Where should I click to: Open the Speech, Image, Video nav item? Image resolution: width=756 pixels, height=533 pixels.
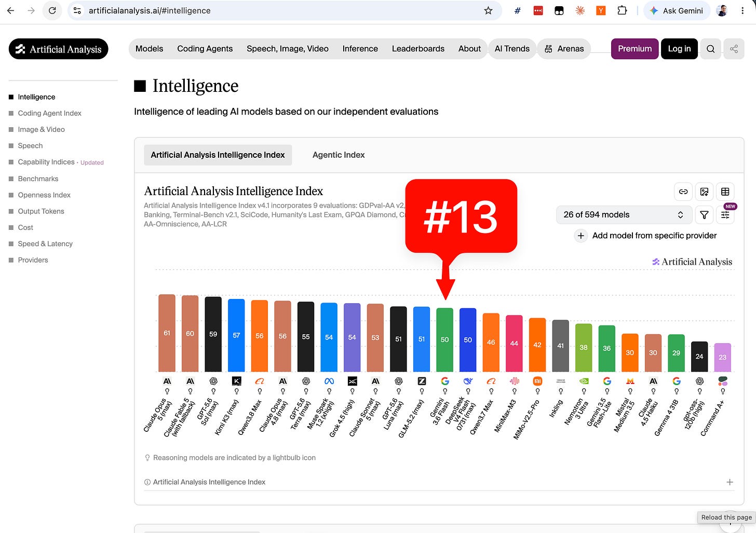pos(288,49)
